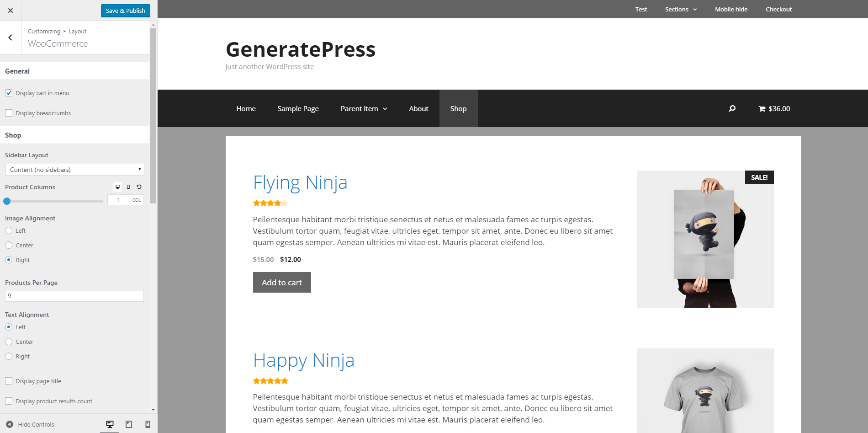Go to the About menu item
The height and width of the screenshot is (433, 868).
click(418, 108)
